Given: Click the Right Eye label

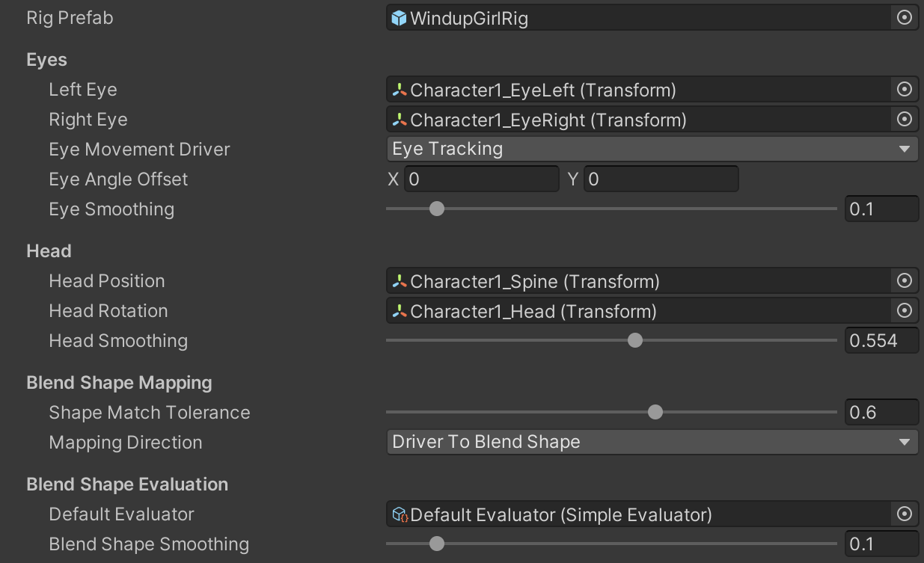Looking at the screenshot, I should tap(88, 120).
